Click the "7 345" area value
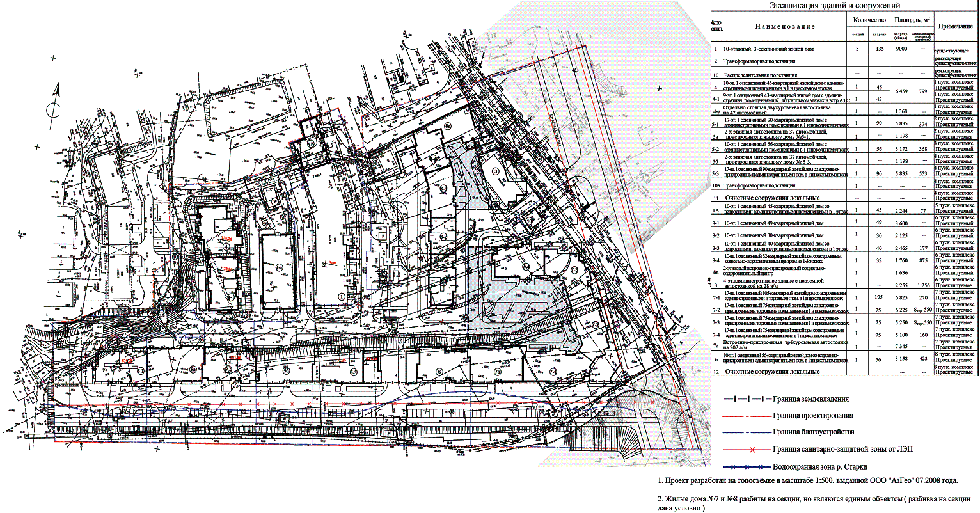Viewport: 980px width, 513px height. tap(901, 347)
